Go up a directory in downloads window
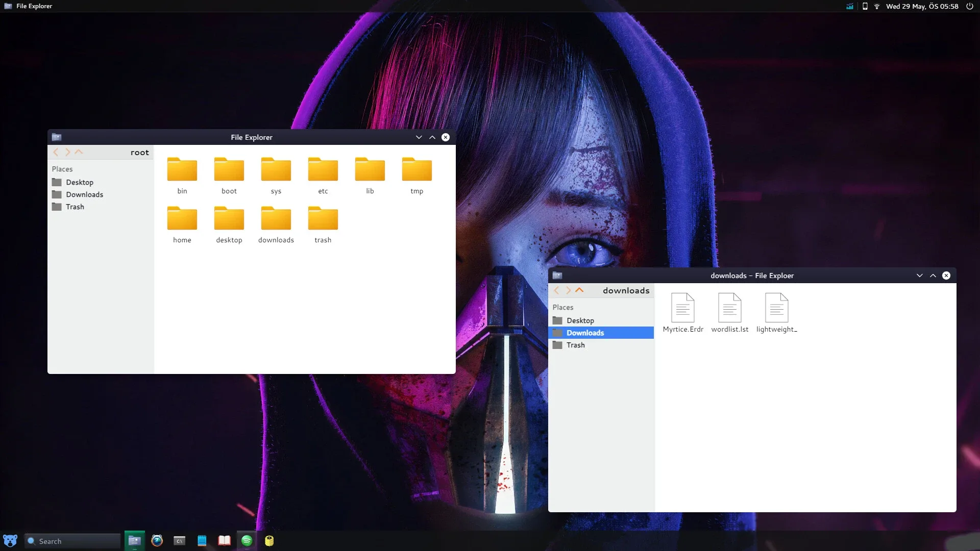This screenshot has width=980, height=551. click(x=579, y=290)
